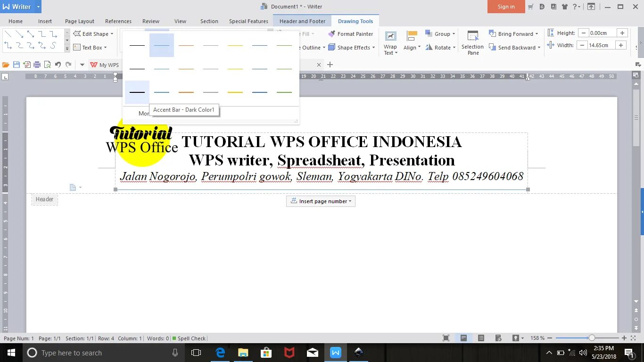Open the Text Box dropdown
644x362 pixels.
click(x=90, y=48)
